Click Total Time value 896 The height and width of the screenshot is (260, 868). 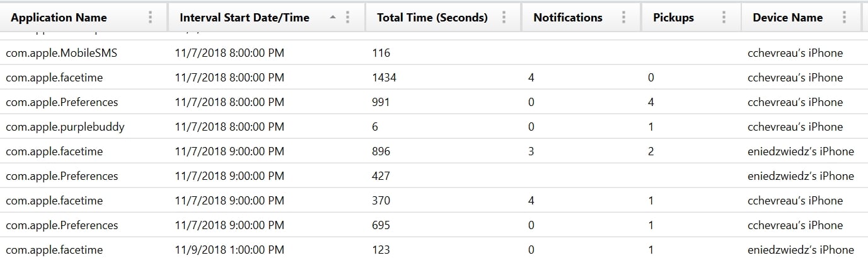(381, 151)
